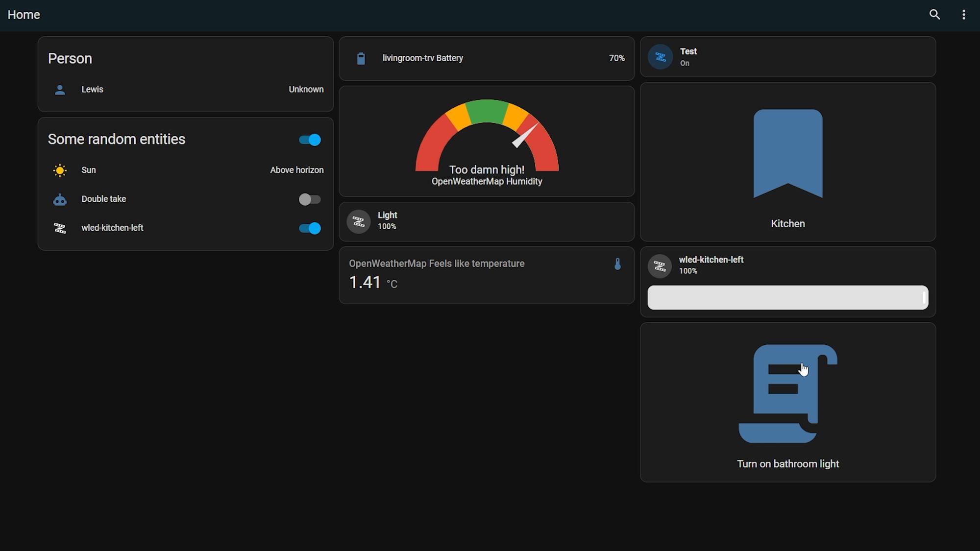Click the wled-kitchen-left icon in entities card
Viewport: 980px width, 551px height.
(60, 228)
